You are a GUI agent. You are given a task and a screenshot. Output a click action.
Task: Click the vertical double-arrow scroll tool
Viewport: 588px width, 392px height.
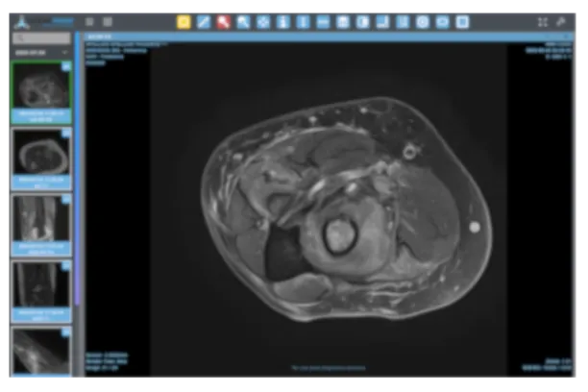tap(303, 22)
